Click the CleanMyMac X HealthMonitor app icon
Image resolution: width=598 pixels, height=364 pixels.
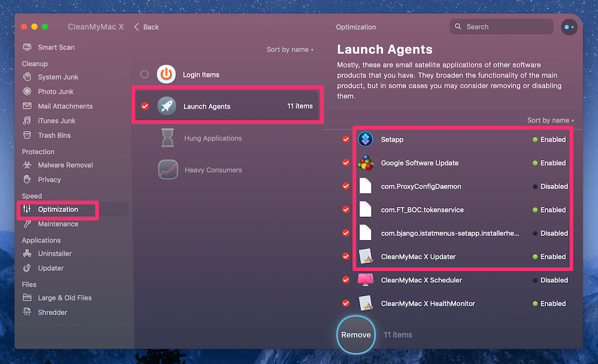click(365, 303)
